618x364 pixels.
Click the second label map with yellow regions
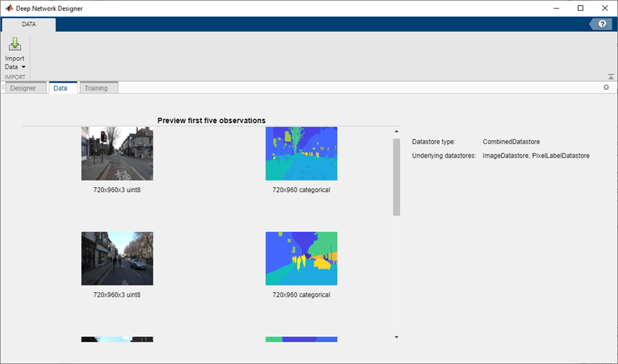pos(301,258)
